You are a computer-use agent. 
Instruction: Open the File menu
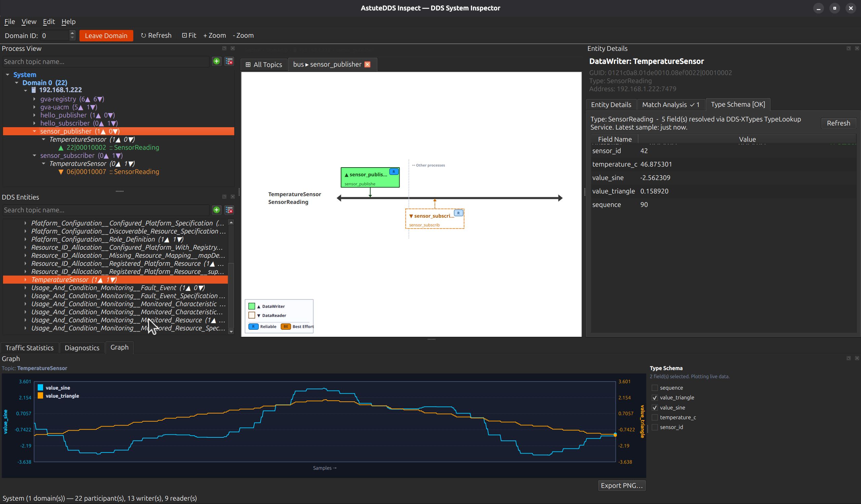tap(9, 22)
